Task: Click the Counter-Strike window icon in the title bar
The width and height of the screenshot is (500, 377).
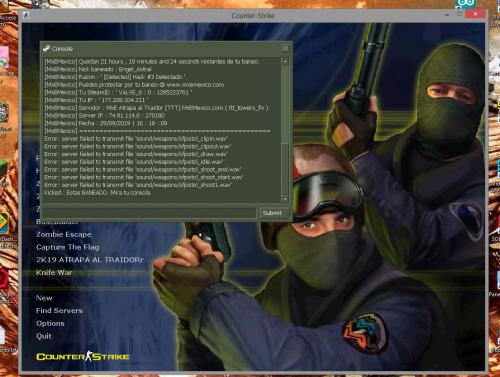Action: [26, 15]
